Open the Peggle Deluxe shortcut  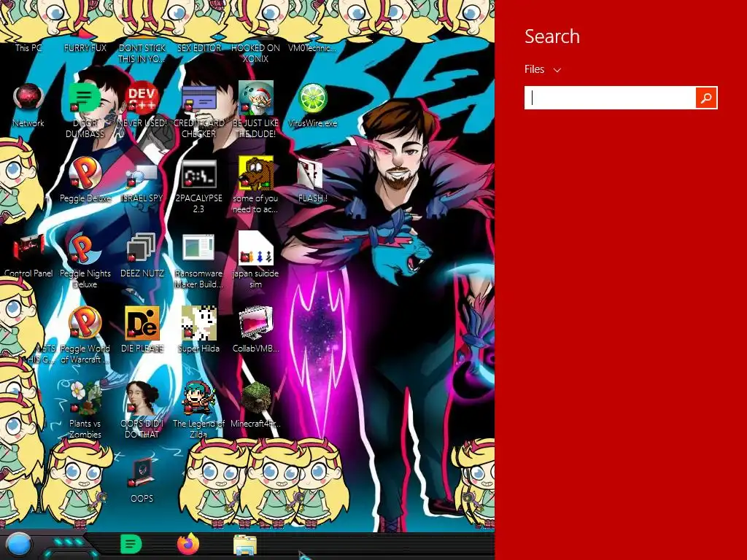pos(85,173)
